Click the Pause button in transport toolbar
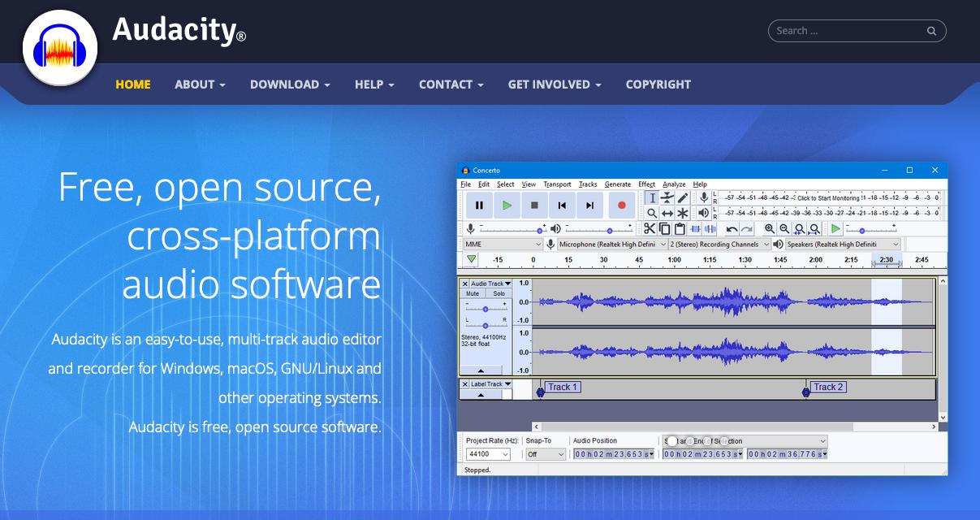The height and width of the screenshot is (520, 980). click(479, 206)
